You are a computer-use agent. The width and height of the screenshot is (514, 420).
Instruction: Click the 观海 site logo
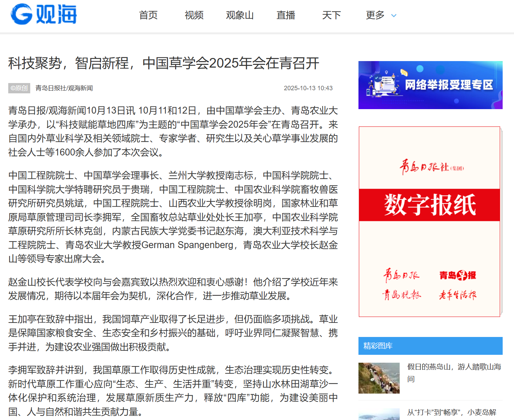coord(44,14)
